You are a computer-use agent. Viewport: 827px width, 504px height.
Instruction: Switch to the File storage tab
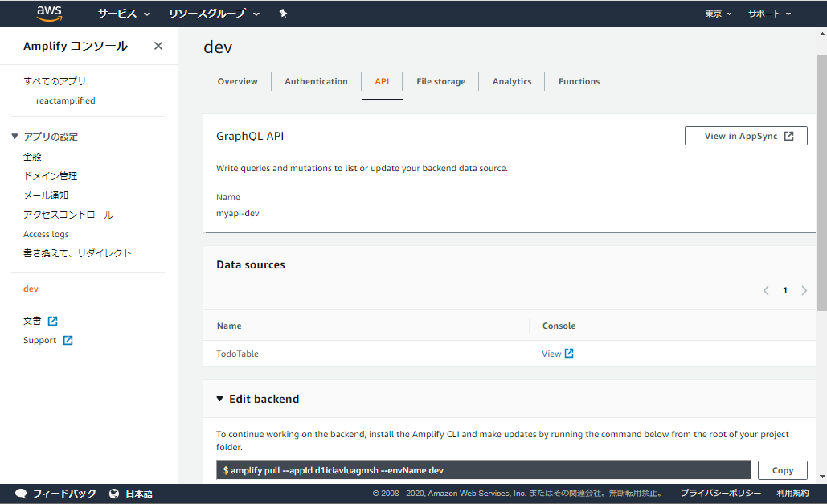(x=441, y=81)
